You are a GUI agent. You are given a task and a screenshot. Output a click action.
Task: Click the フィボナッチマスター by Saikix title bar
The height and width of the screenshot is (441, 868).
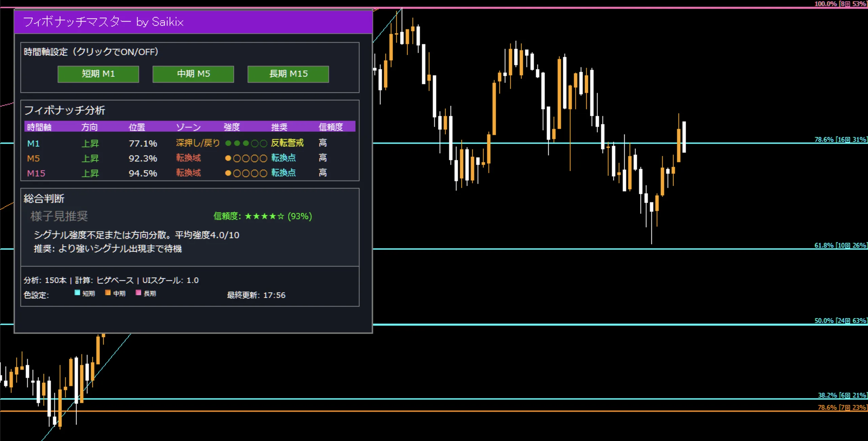[x=193, y=22]
